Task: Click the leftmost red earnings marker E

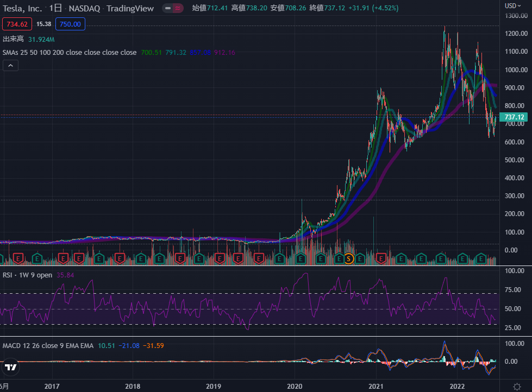Action: (x=18, y=259)
